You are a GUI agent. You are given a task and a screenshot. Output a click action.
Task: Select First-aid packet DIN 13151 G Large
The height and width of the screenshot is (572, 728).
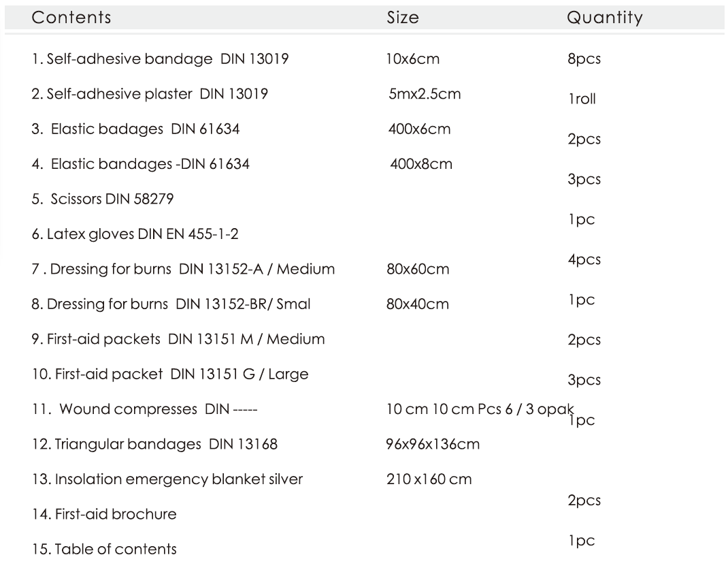pyautogui.click(x=170, y=374)
